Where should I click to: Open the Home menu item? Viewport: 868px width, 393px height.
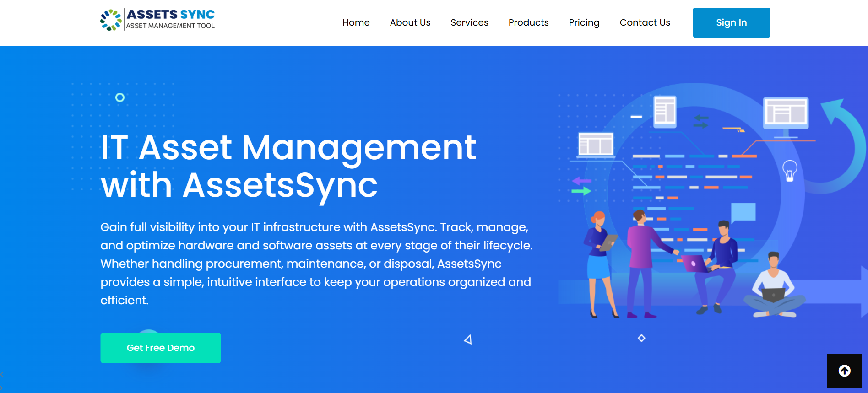(x=356, y=22)
